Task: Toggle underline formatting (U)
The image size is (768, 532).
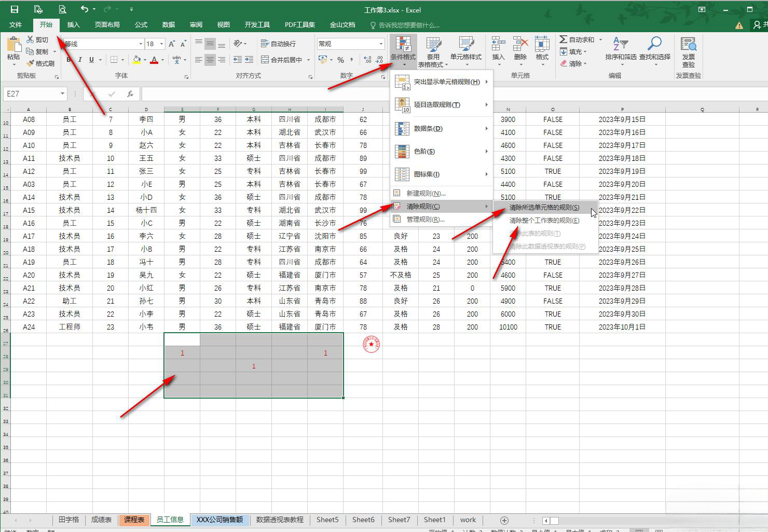Action: click(x=91, y=60)
